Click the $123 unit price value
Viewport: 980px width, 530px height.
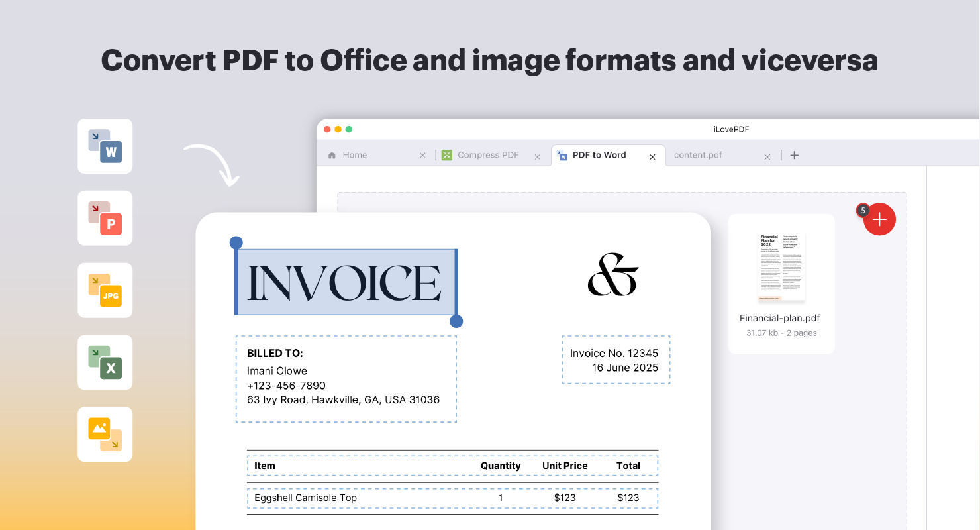pos(565,498)
